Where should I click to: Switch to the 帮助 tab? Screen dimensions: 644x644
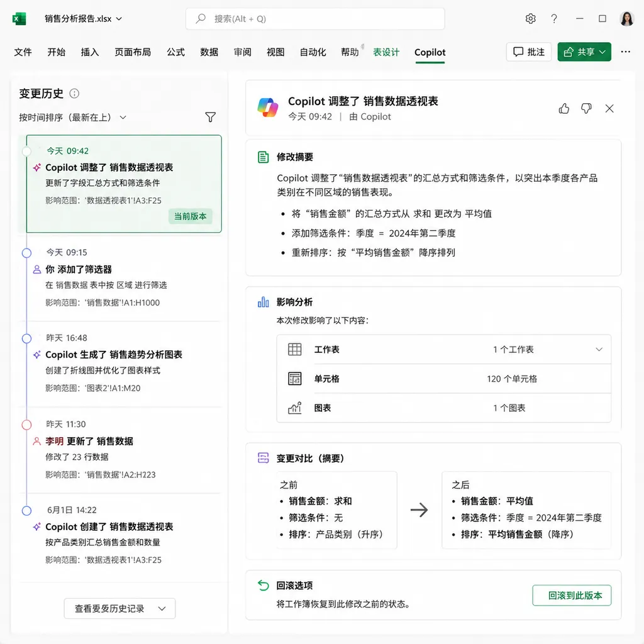click(x=350, y=52)
